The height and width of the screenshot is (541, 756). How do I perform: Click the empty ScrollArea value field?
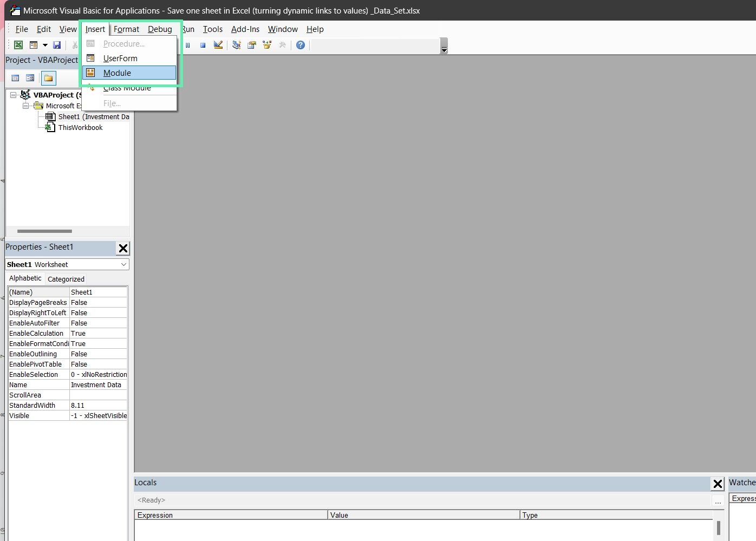(x=99, y=395)
